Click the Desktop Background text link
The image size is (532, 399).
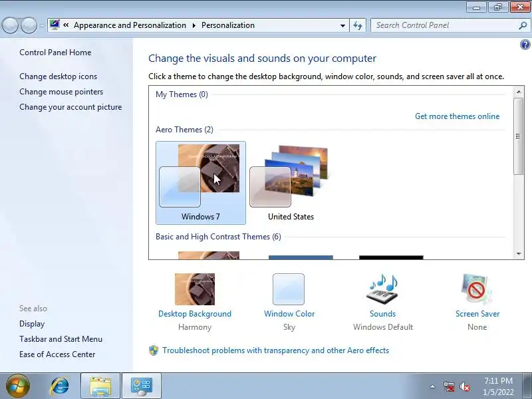coord(195,314)
